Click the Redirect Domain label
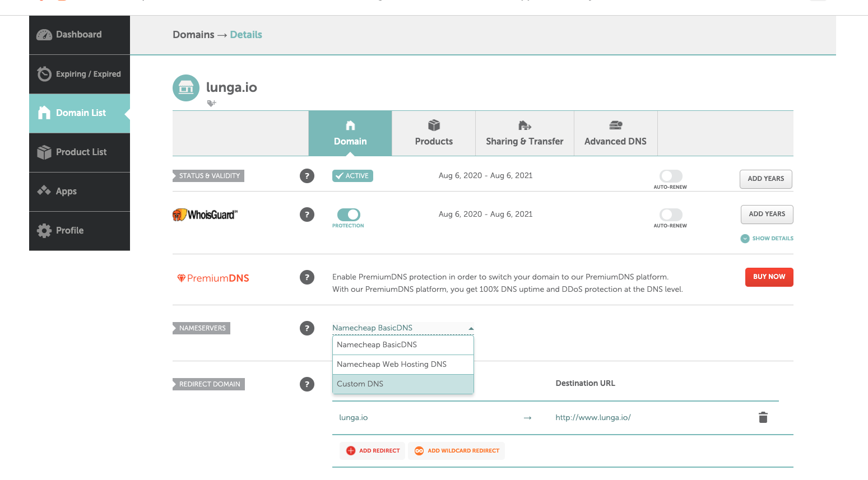The height and width of the screenshot is (480, 868). tap(209, 384)
